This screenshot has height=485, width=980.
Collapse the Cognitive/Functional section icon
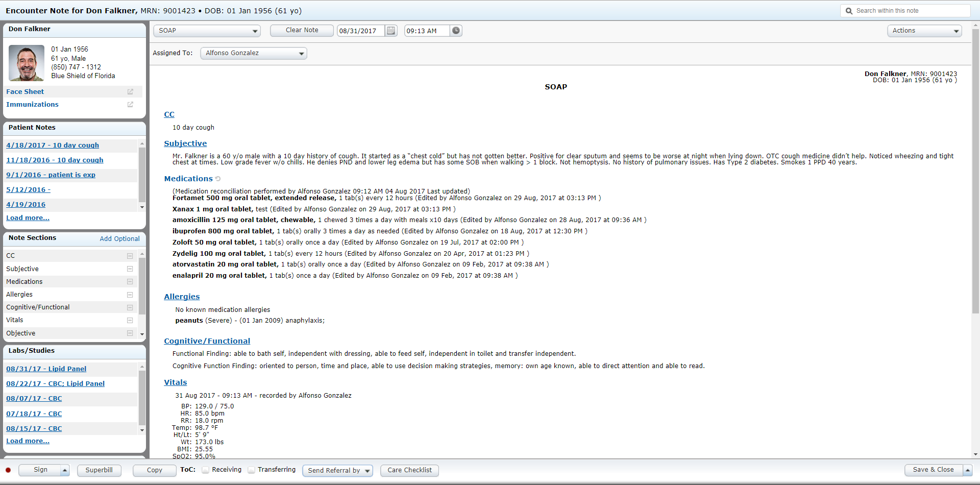(130, 307)
